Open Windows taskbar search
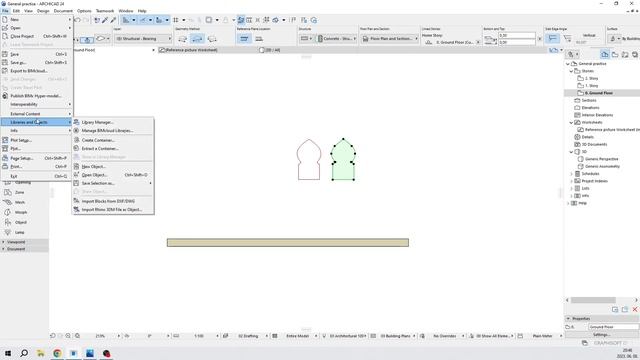Viewport: 640px width, 360px height. click(x=24, y=353)
